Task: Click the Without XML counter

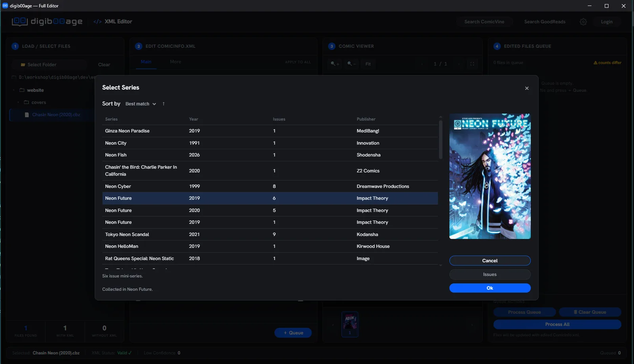Action: [104, 331]
